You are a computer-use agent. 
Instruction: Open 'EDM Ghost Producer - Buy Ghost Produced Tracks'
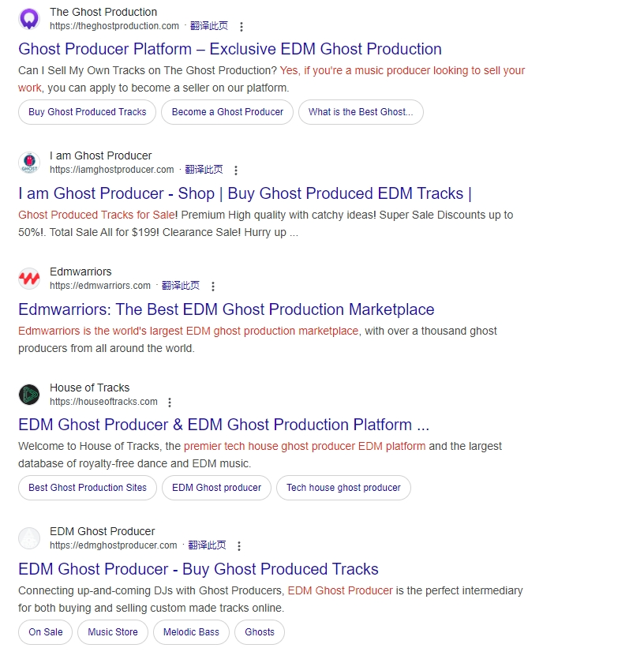(198, 569)
